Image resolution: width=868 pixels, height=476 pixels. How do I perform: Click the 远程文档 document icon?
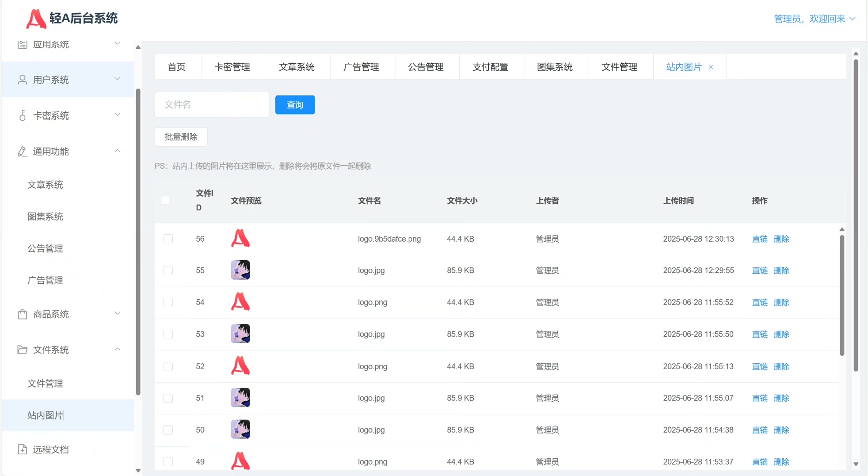(22, 449)
